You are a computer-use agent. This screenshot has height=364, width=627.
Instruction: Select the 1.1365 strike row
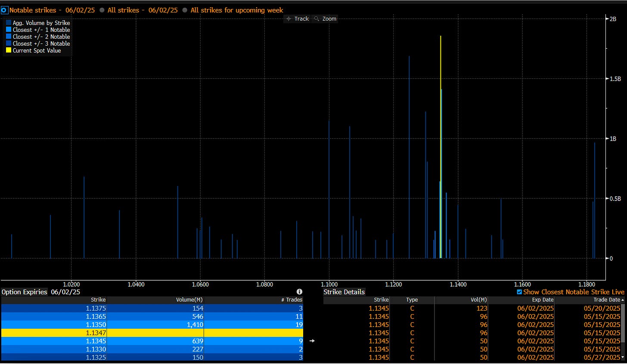[x=152, y=316]
